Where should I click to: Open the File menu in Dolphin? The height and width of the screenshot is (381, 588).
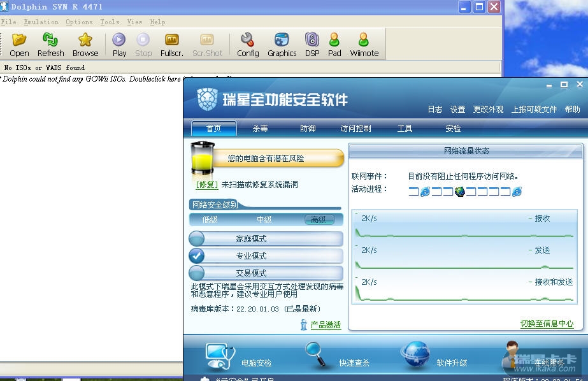tap(9, 22)
